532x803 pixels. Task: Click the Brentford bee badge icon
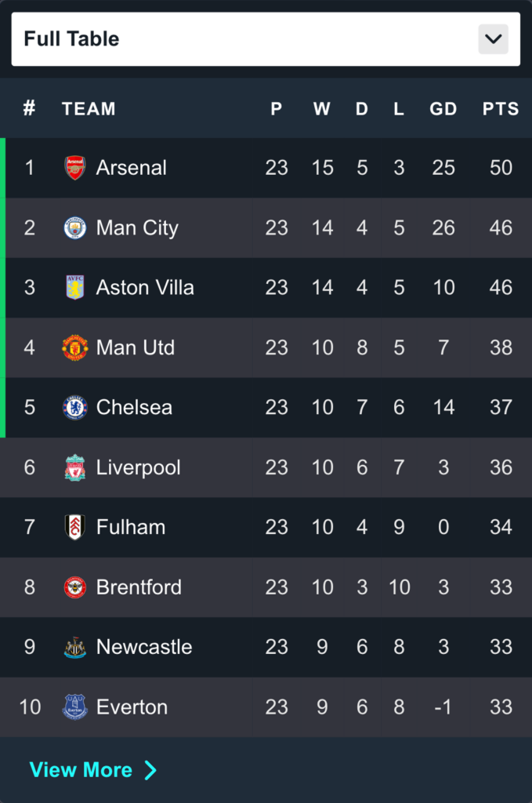[x=75, y=587]
